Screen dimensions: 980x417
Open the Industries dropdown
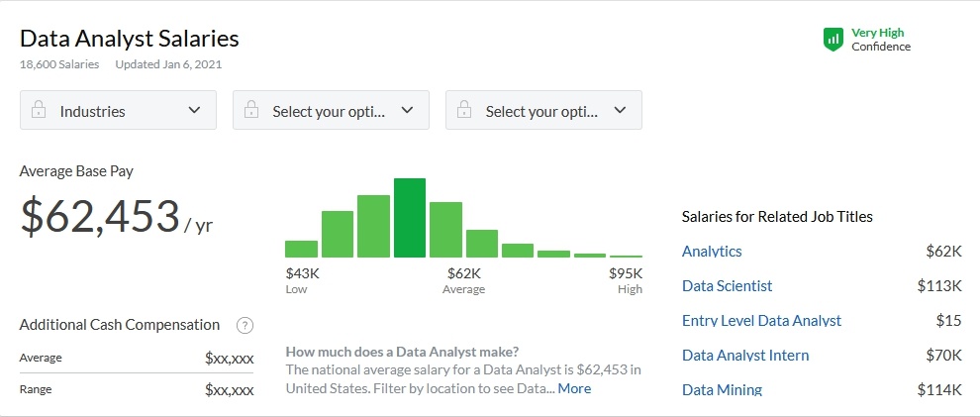(118, 111)
